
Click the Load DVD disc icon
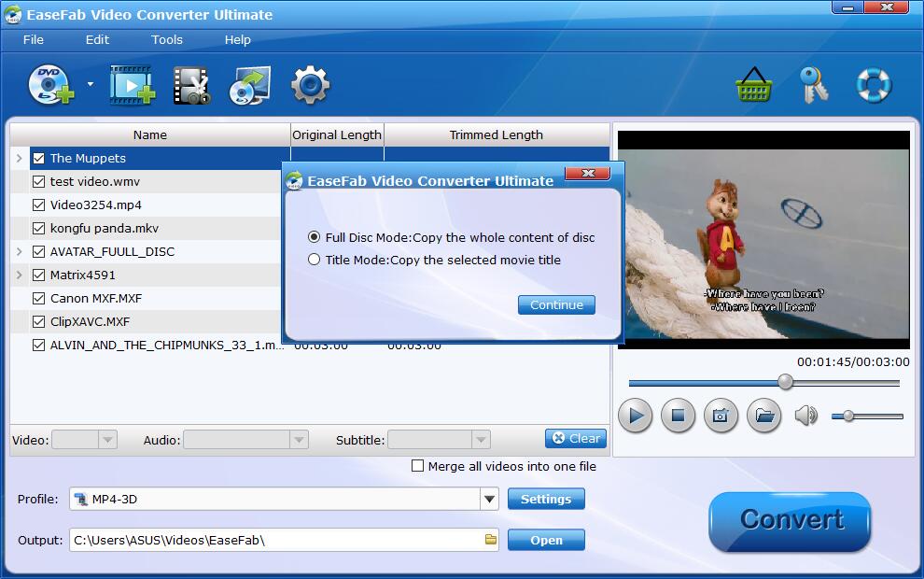[x=50, y=85]
